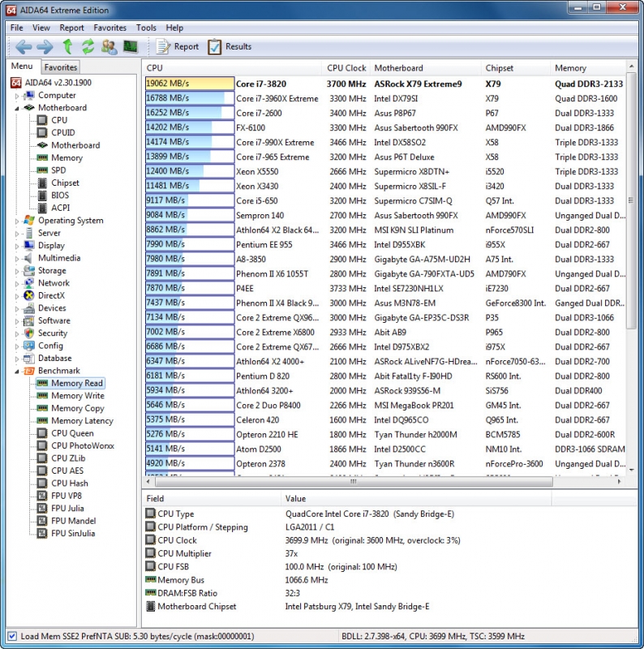The width and height of the screenshot is (644, 649).
Task: Click the Multimedia speaker icon
Action: point(28,258)
